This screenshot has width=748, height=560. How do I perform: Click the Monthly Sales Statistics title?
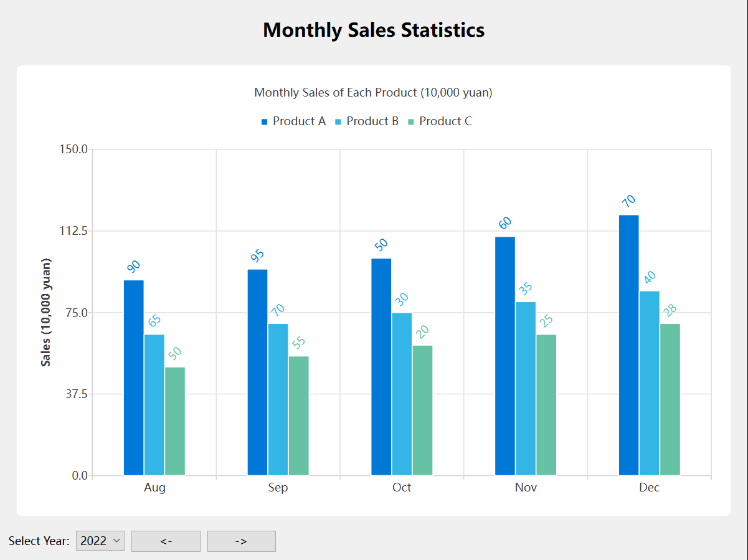click(x=374, y=30)
